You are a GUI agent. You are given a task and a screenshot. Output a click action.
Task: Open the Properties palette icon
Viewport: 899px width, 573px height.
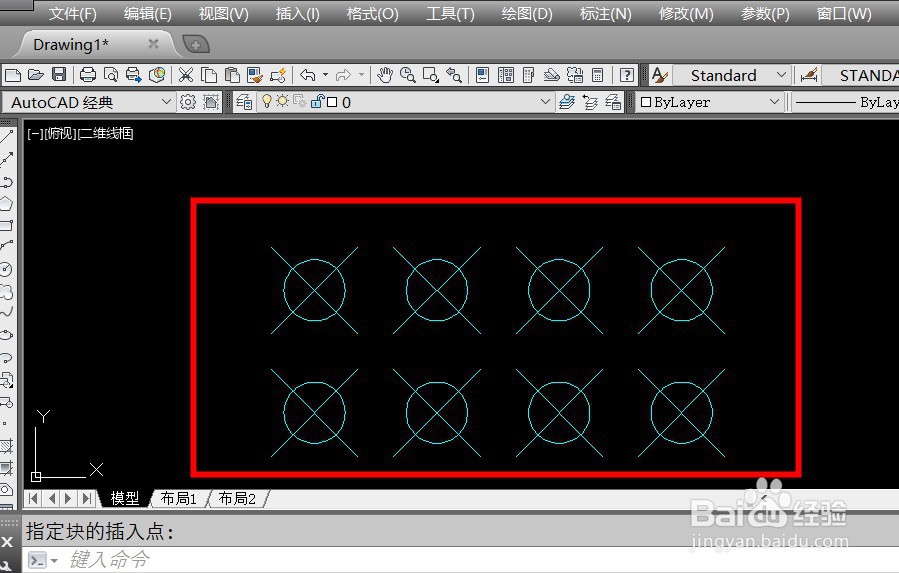[483, 75]
